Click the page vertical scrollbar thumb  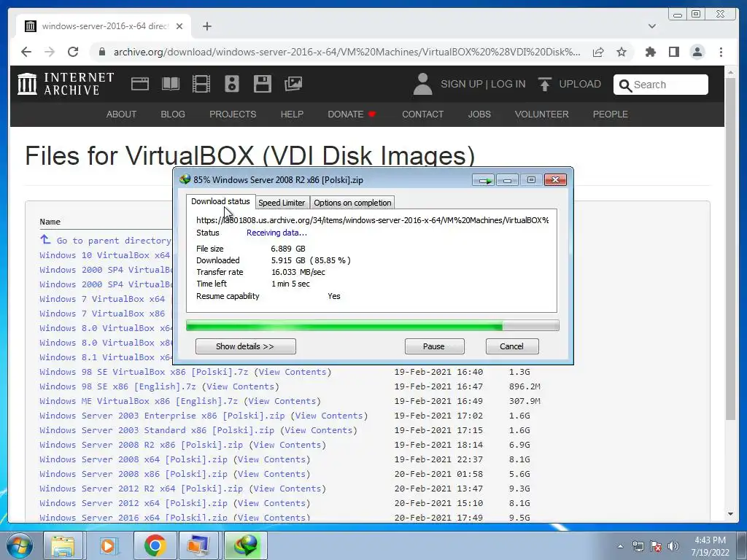pyautogui.click(x=731, y=248)
